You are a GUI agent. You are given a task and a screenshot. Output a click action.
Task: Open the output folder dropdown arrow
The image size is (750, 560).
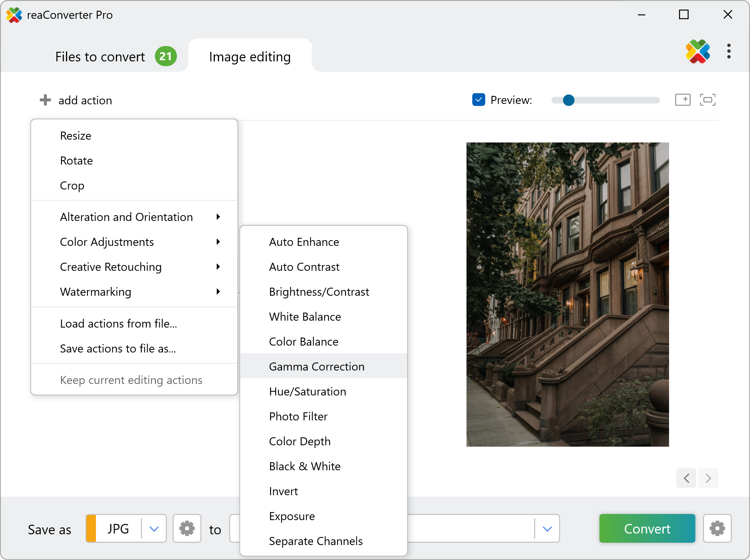pos(547,529)
